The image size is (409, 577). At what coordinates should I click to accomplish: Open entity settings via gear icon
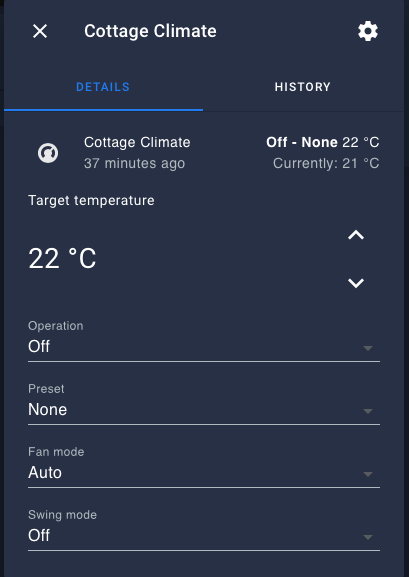368,31
